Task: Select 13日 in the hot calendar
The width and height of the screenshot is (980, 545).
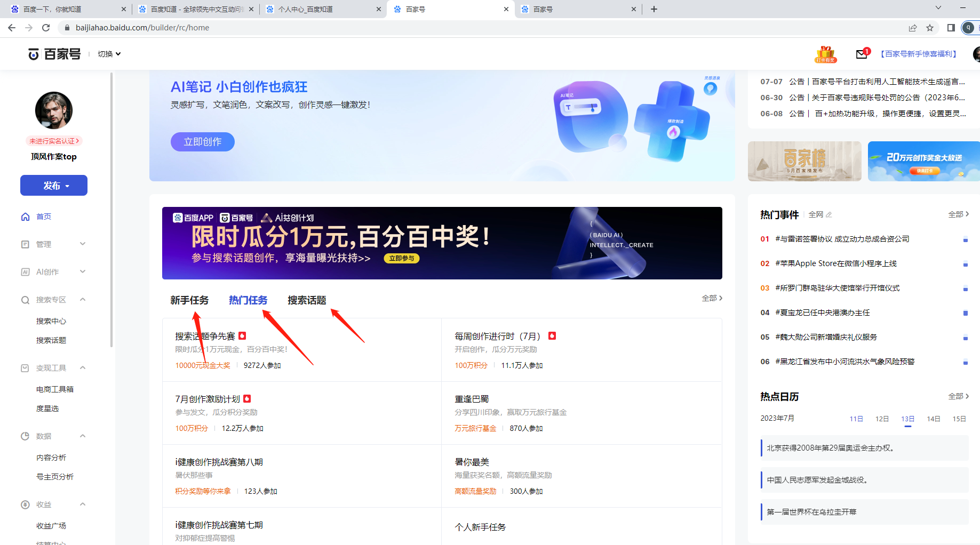Action: click(x=908, y=419)
